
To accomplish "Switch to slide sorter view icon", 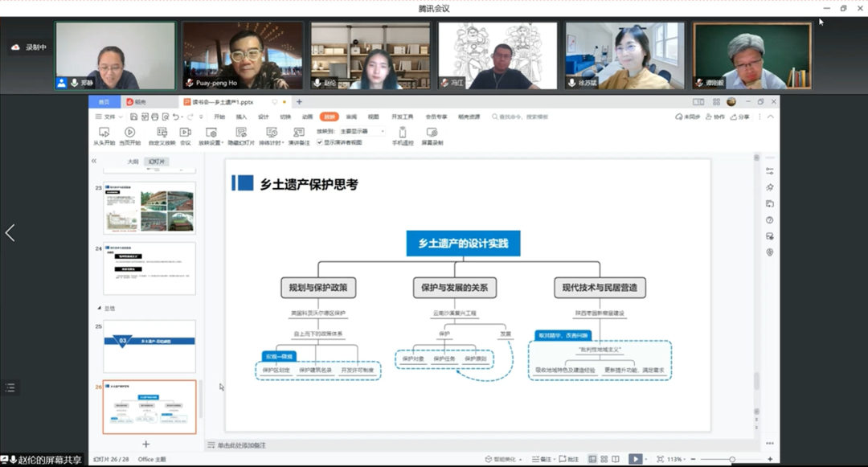I will tap(604, 459).
